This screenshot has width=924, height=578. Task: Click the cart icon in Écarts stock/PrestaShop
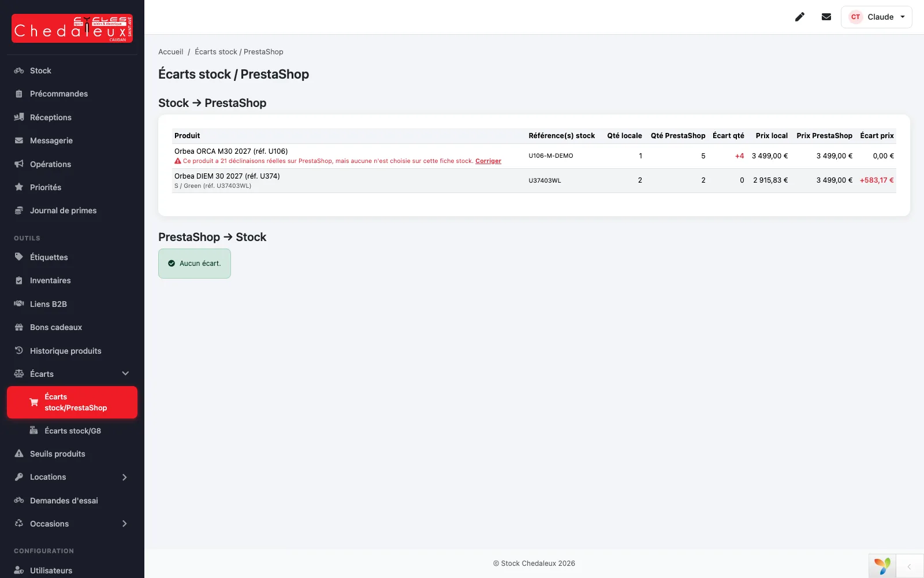pos(34,402)
